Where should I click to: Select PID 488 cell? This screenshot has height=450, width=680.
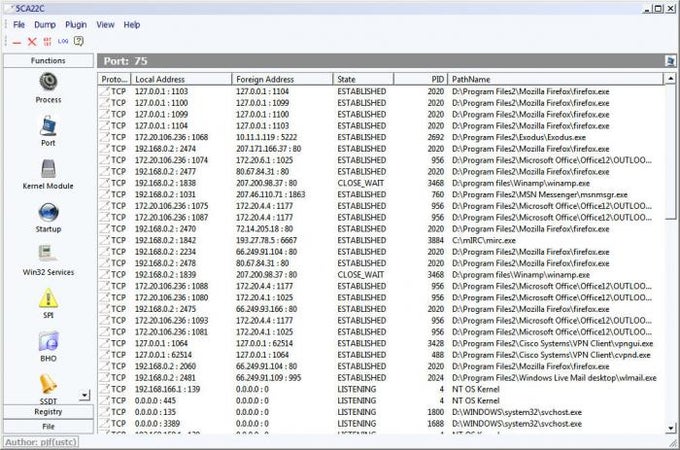[x=438, y=355]
